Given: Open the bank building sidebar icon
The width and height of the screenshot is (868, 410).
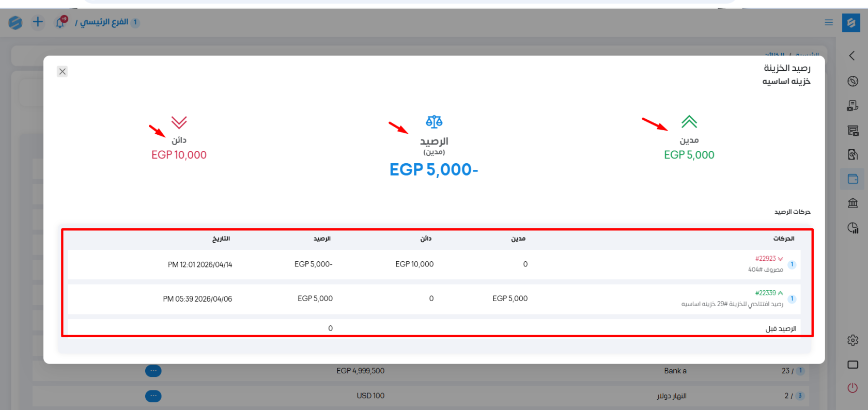Looking at the screenshot, I should [853, 203].
